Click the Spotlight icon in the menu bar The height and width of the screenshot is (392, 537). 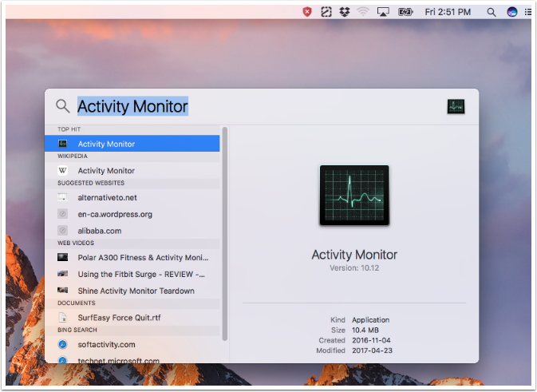point(492,12)
